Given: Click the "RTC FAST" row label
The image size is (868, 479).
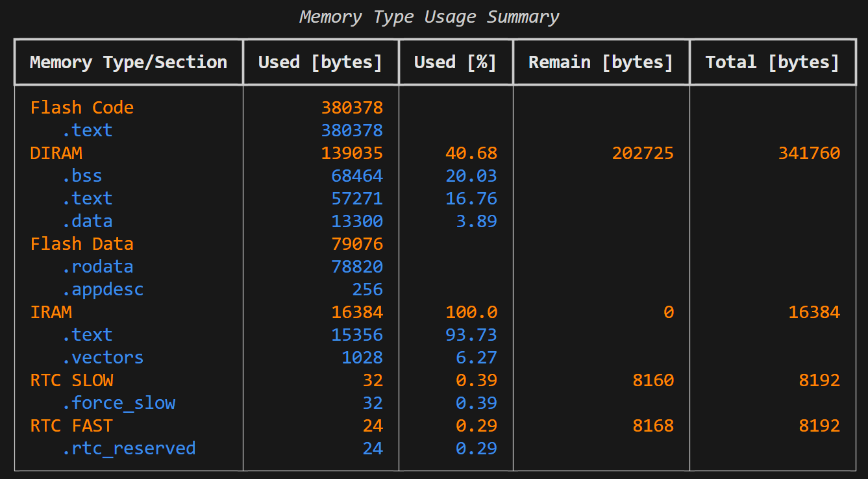Looking at the screenshot, I should point(71,426).
